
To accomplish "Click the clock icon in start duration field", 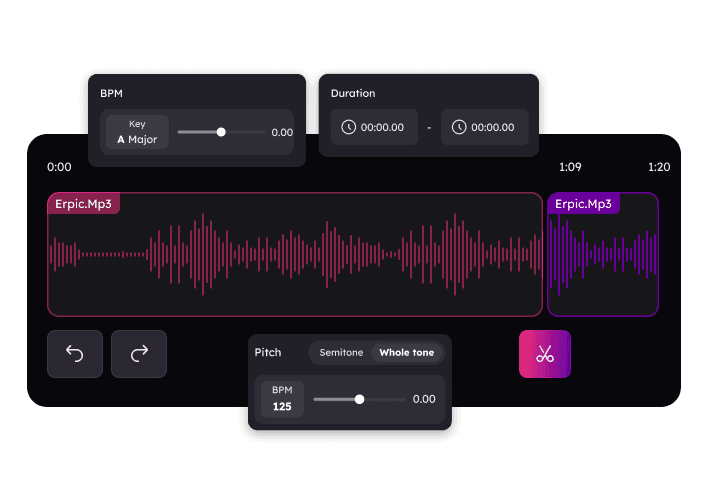I will point(348,127).
